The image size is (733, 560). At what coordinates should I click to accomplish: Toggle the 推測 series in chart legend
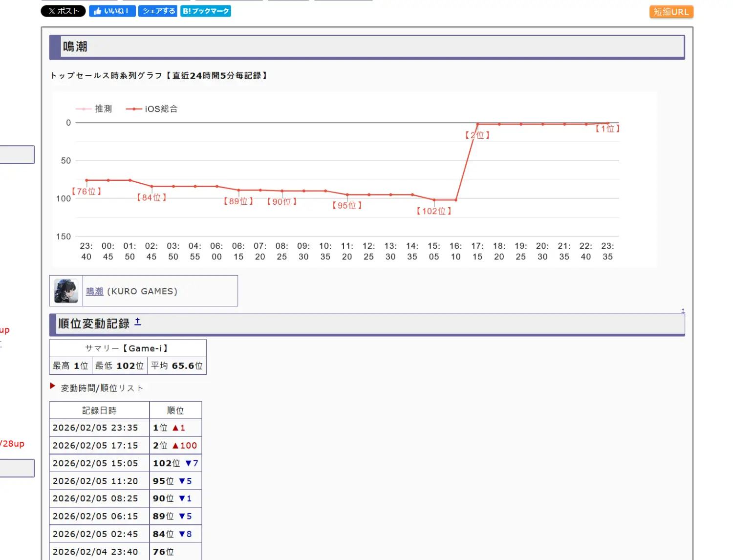click(94, 109)
